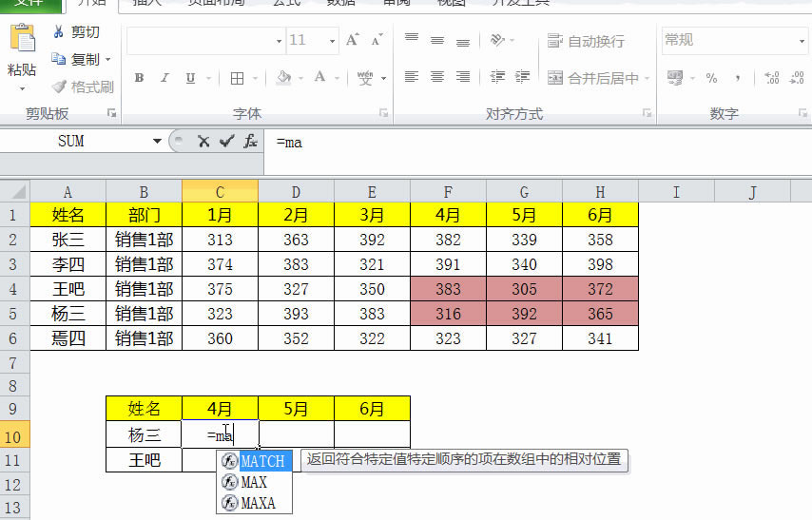Cancel the formula entry with X
The height and width of the screenshot is (520, 812).
pos(203,141)
